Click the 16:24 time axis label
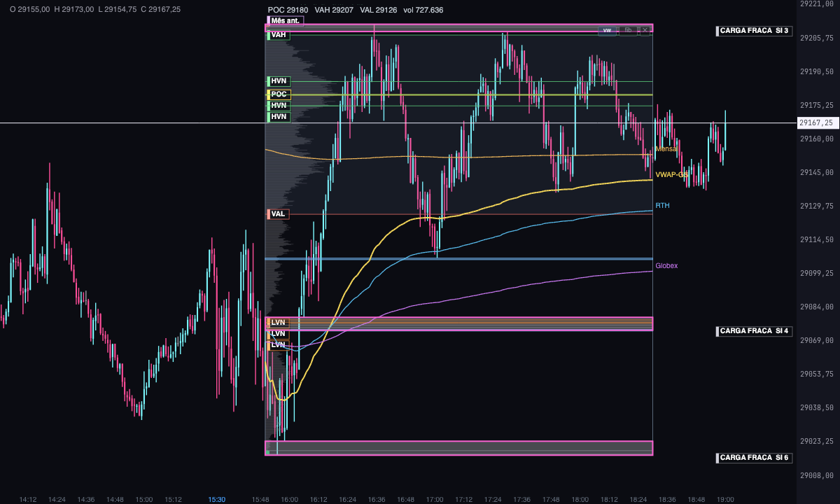 (347, 500)
